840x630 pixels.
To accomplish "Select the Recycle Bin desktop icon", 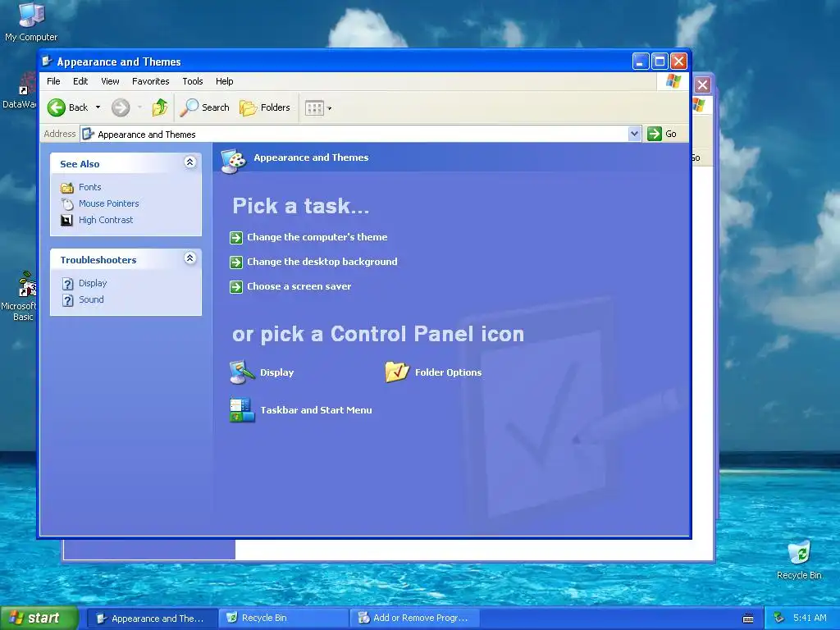I will coord(799,559).
